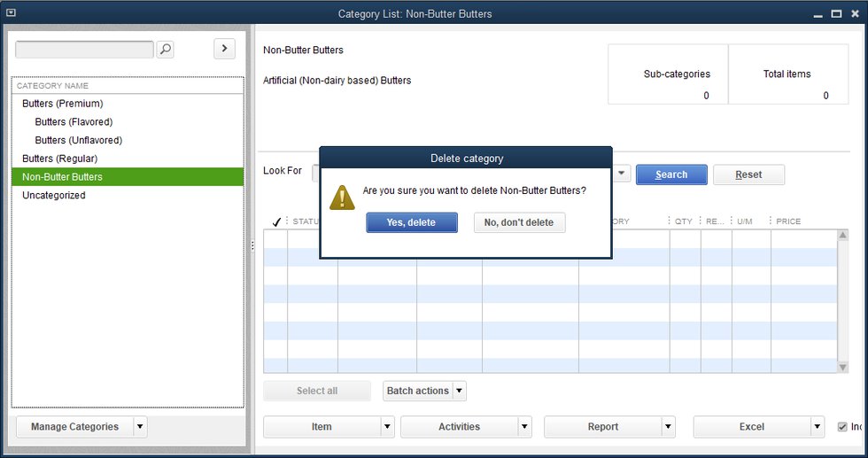Click the blue Search button

pyautogui.click(x=670, y=175)
